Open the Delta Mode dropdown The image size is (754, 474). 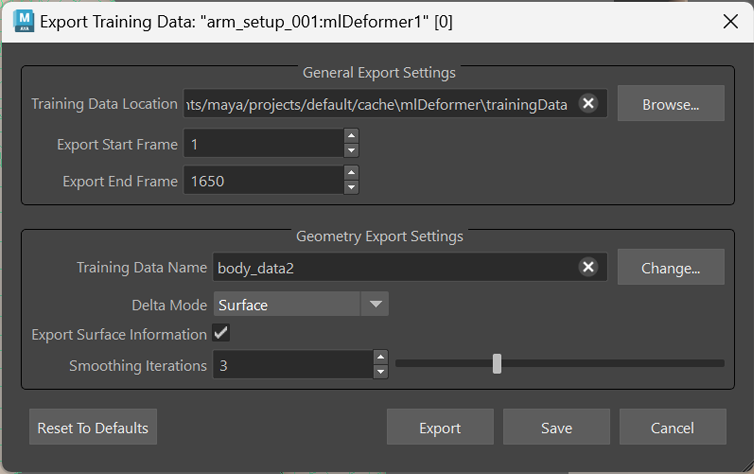pyautogui.click(x=301, y=304)
